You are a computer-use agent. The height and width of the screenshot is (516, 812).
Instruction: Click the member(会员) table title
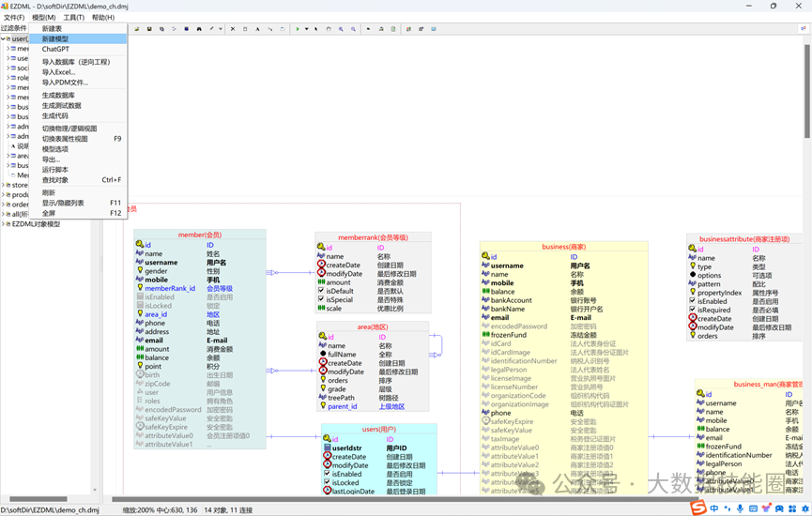click(199, 235)
